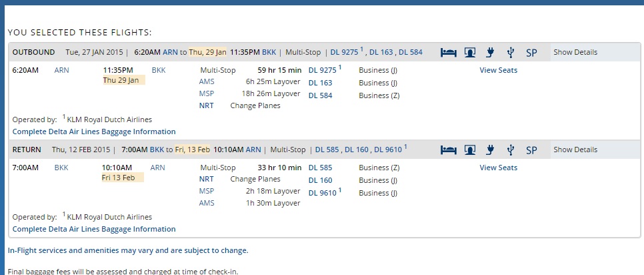Click the power outlet icon for the outbound flight
Image resolution: width=644 pixels, height=275 pixels.
(490, 52)
